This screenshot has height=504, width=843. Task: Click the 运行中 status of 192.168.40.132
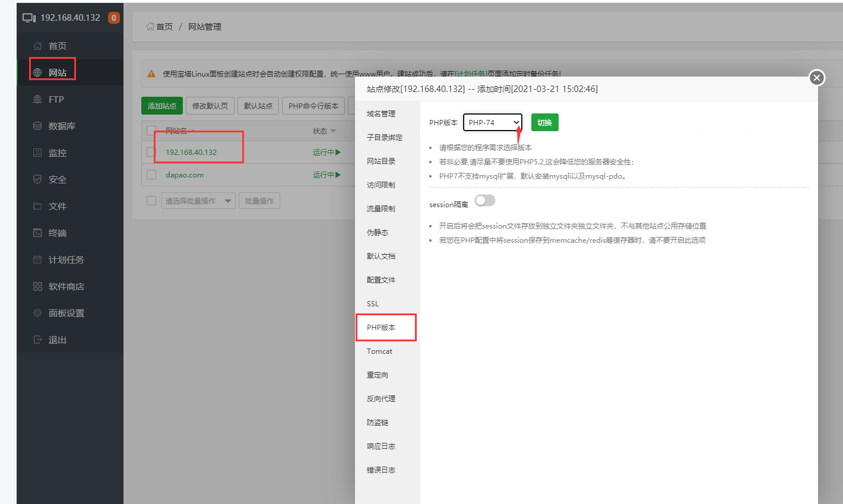(324, 153)
